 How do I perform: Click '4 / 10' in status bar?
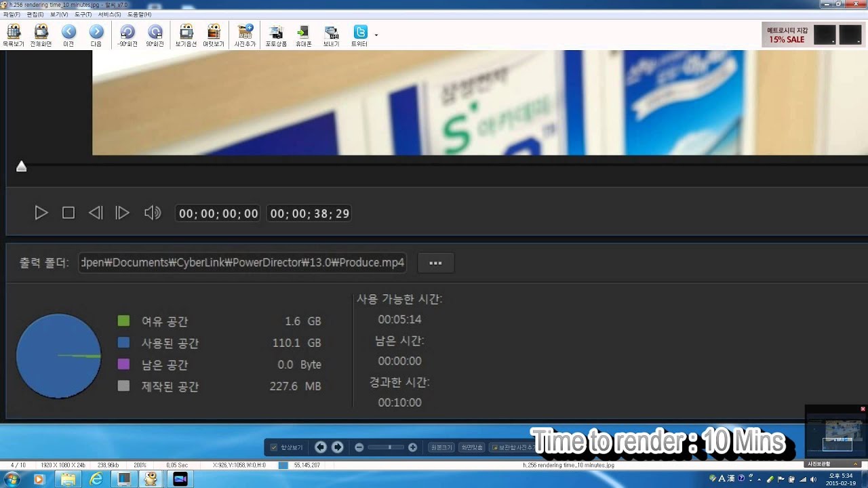pyautogui.click(x=18, y=466)
